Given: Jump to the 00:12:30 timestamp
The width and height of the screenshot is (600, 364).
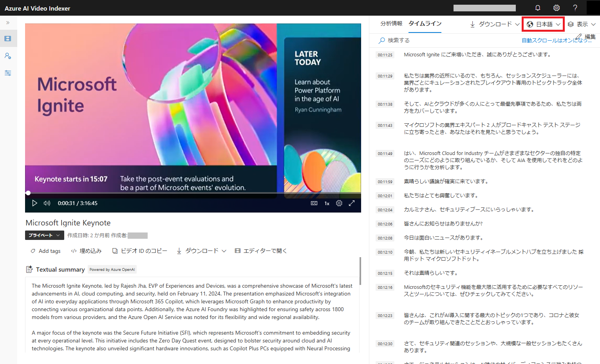Looking at the screenshot, I should pos(385,344).
